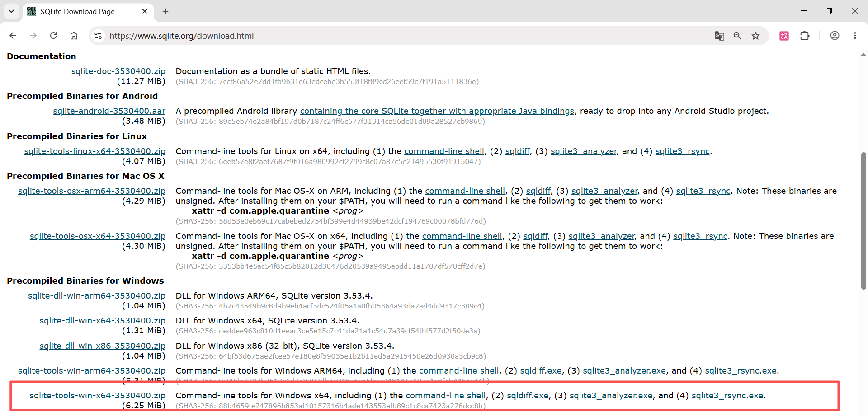Download sqlite-tools-win-x64-3530400.zip
The width and height of the screenshot is (868, 416).
coord(98,395)
